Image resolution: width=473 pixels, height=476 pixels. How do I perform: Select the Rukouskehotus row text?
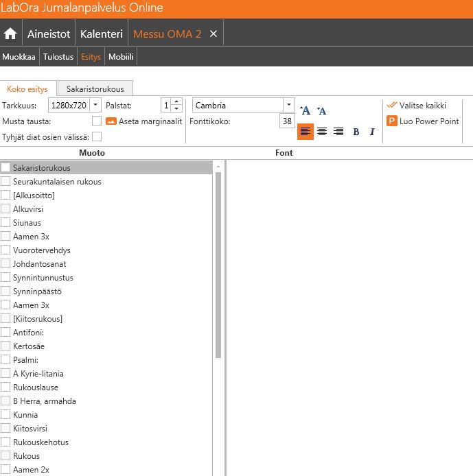tap(41, 442)
